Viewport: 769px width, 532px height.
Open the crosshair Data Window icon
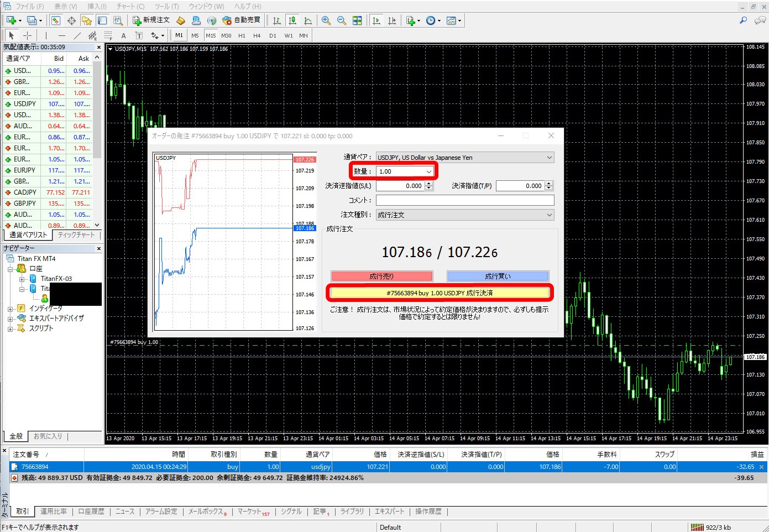[71, 20]
